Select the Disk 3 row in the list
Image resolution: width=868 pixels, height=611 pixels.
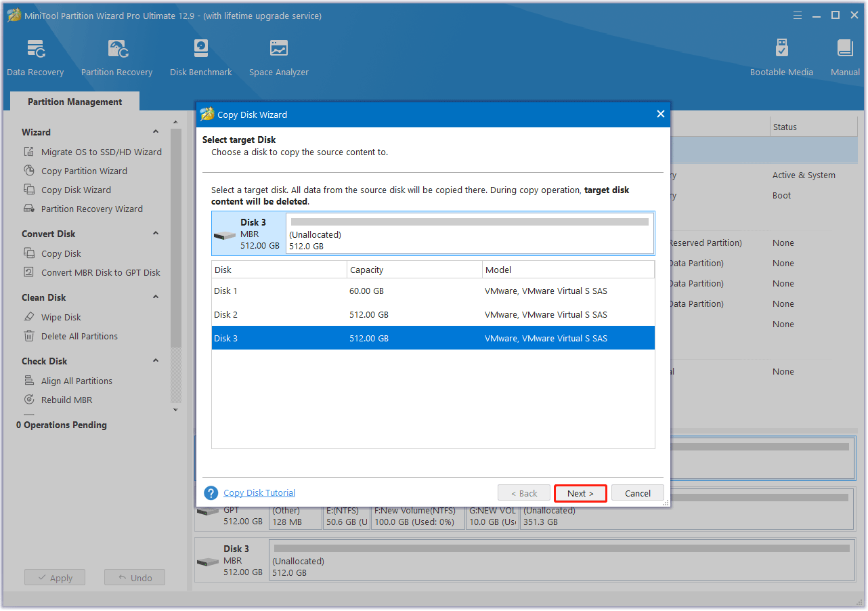tap(433, 338)
